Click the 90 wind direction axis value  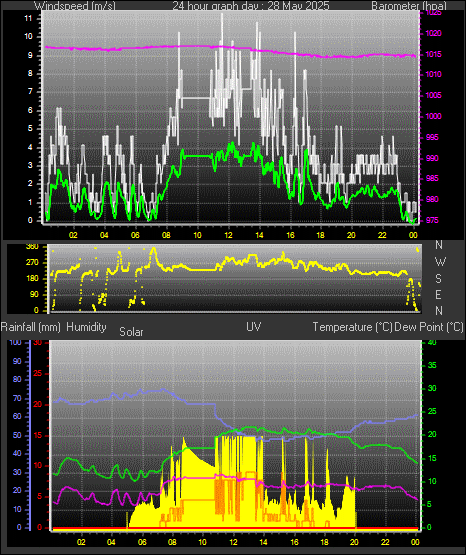point(34,294)
